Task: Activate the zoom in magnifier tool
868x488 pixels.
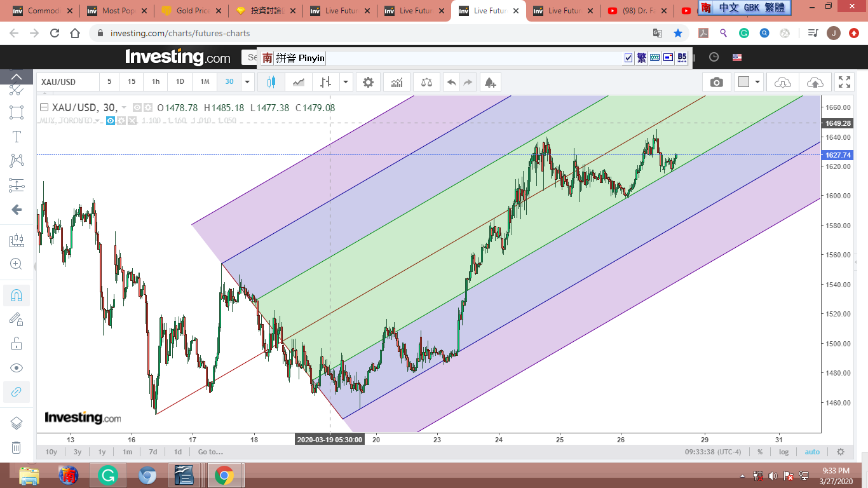Action: tap(17, 264)
